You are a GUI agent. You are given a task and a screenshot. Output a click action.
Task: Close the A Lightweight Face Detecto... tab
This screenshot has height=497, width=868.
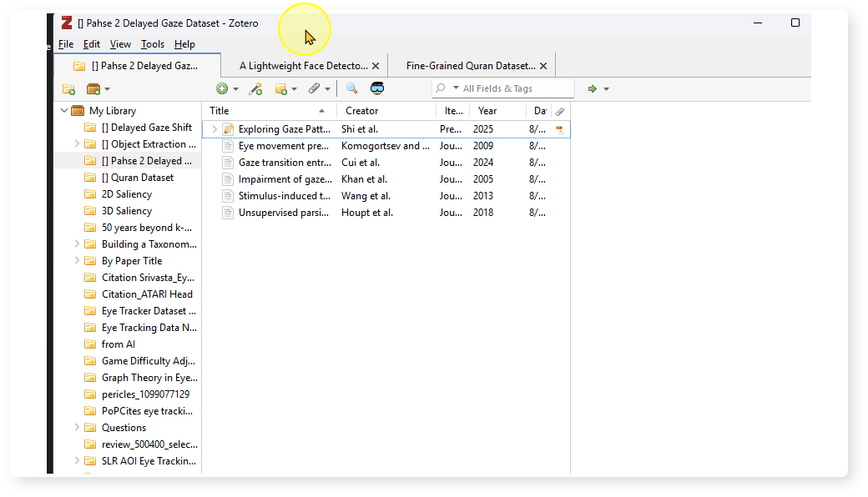coord(376,66)
